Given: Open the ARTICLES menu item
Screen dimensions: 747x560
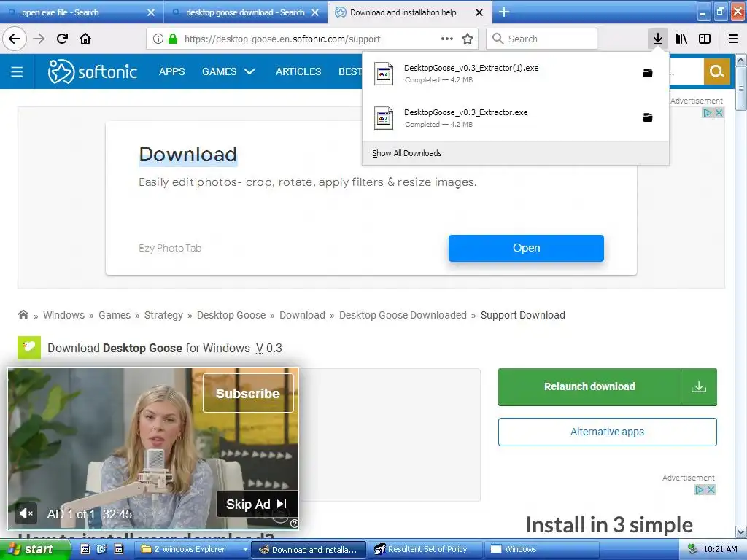Looking at the screenshot, I should [298, 71].
